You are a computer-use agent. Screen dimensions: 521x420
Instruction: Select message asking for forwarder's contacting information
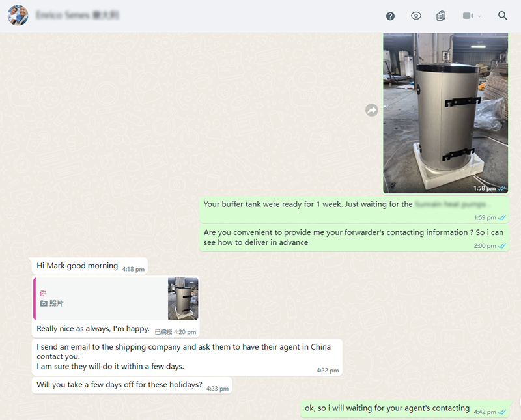(354, 238)
